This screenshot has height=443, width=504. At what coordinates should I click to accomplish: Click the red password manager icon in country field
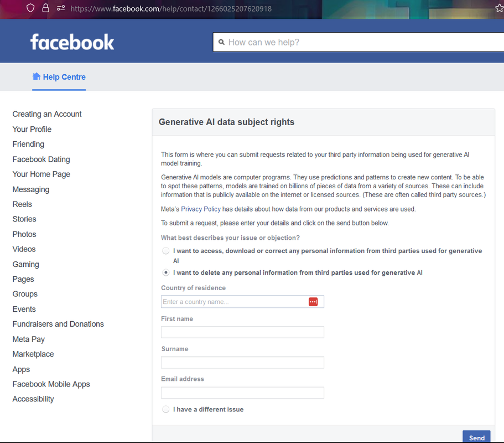313,302
